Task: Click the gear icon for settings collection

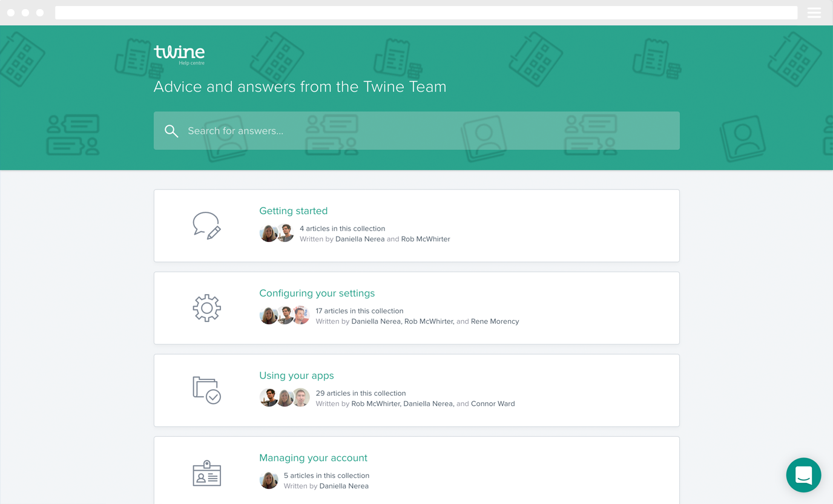Action: (206, 308)
